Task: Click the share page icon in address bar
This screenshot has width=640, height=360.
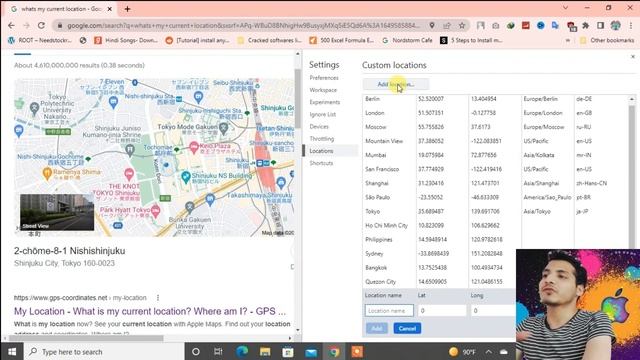Action: pyautogui.click(x=447, y=25)
